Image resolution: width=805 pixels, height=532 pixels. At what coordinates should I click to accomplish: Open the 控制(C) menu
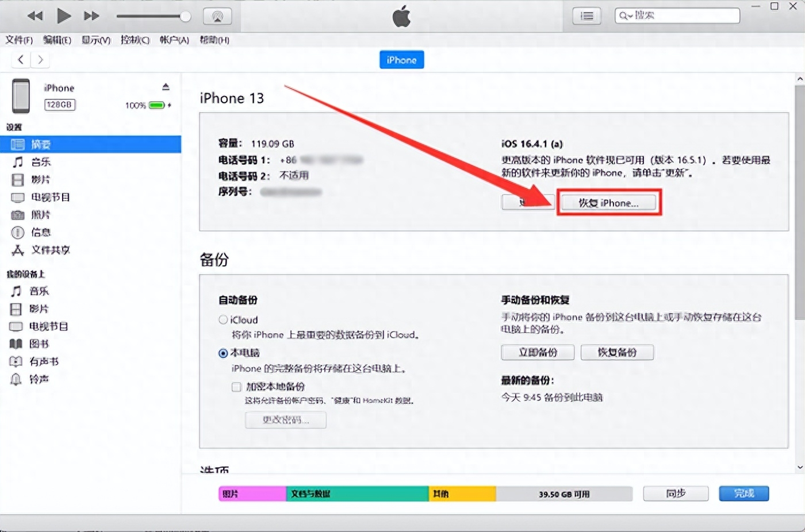(135, 40)
